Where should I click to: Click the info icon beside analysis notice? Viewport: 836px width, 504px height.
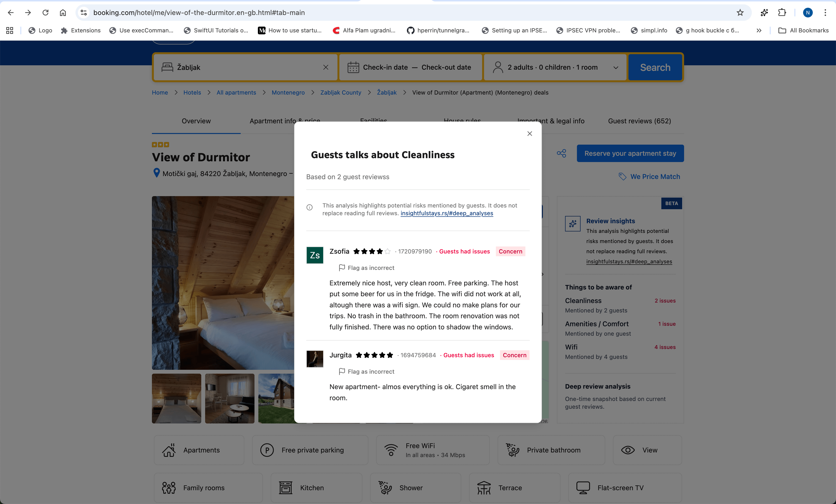[x=309, y=207]
